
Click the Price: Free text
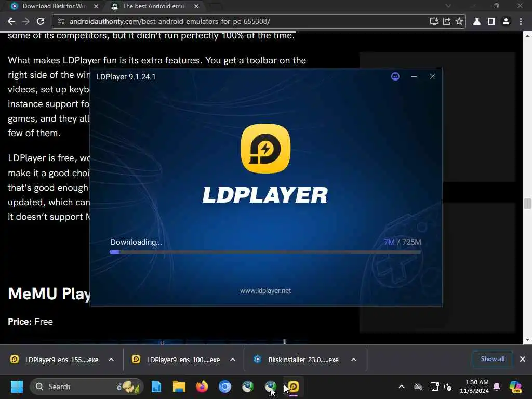(x=31, y=321)
